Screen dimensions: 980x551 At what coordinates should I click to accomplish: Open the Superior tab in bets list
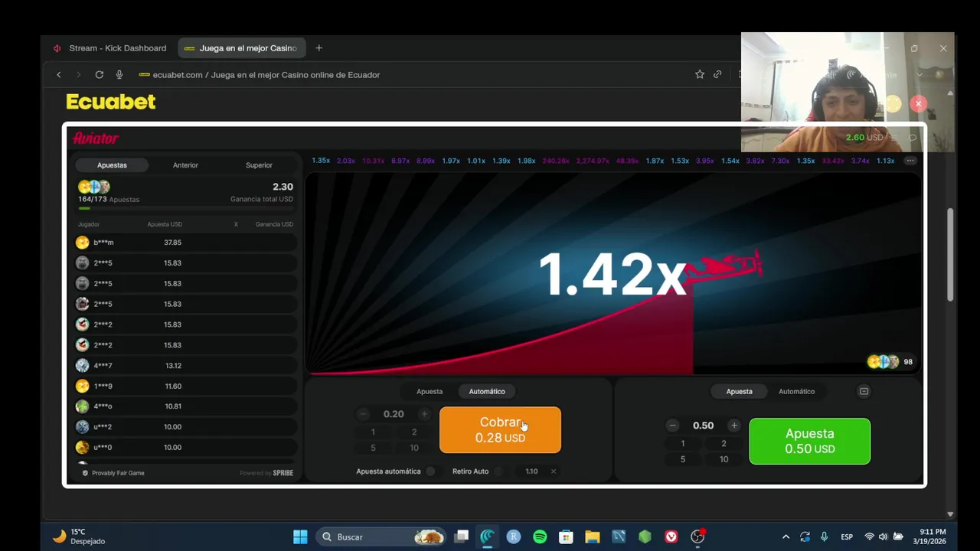tap(259, 165)
